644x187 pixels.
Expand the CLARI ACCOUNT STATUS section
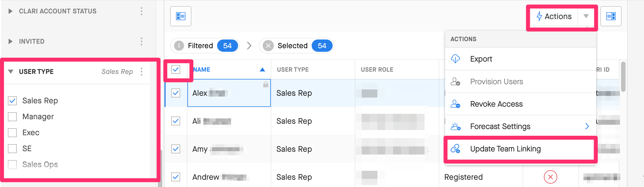[10, 11]
